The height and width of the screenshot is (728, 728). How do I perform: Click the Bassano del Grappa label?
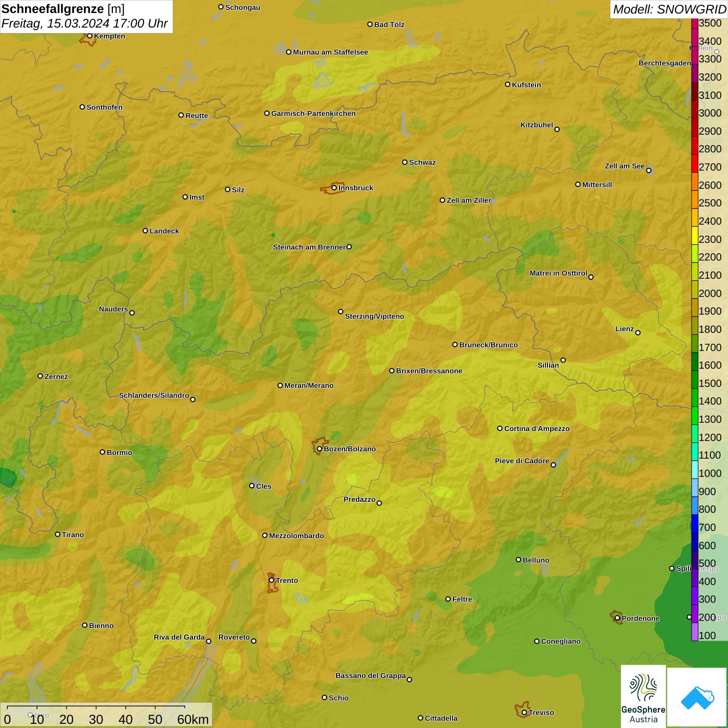[371, 675]
